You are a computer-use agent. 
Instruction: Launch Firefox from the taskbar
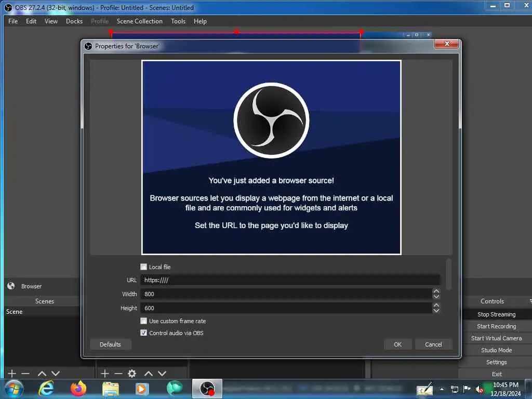tap(78, 389)
